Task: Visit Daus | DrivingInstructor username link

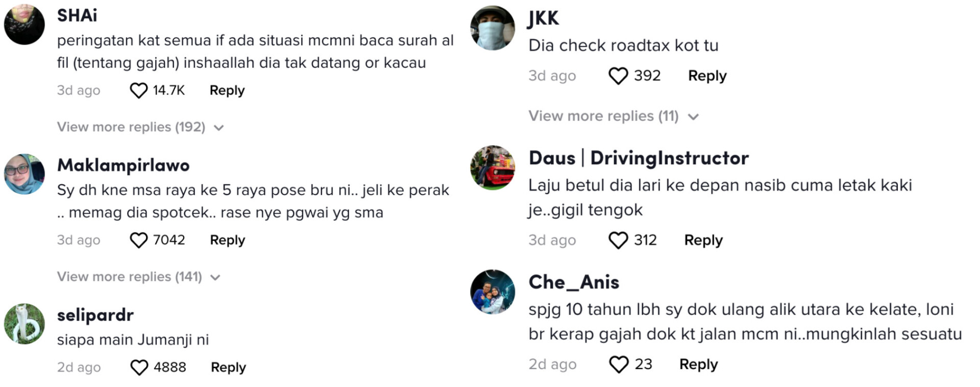Action: [x=639, y=158]
